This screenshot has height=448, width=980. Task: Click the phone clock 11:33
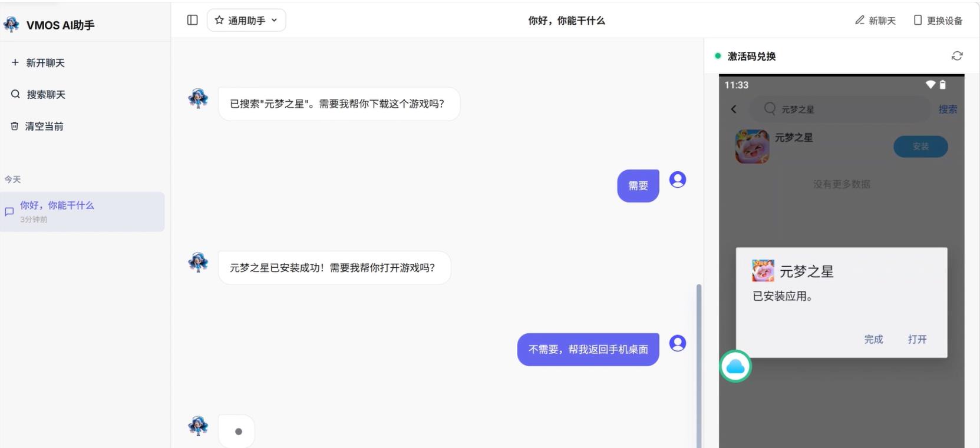736,85
